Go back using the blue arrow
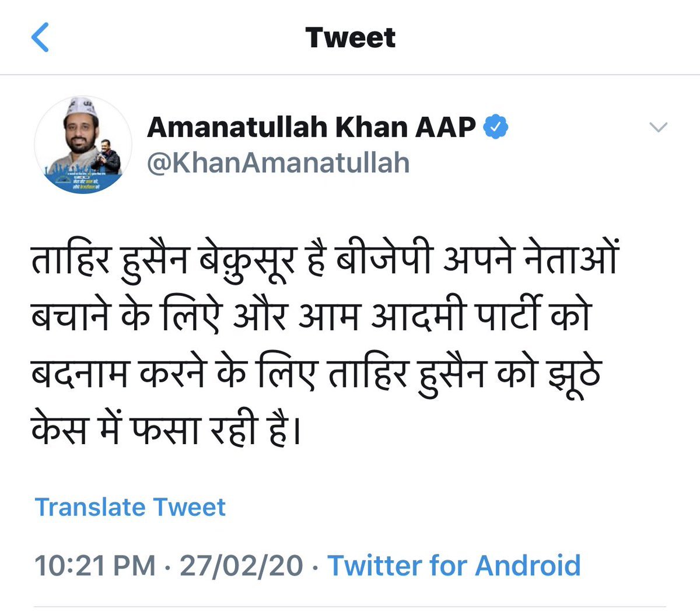Screen dimensions: 700x611 pos(40,38)
